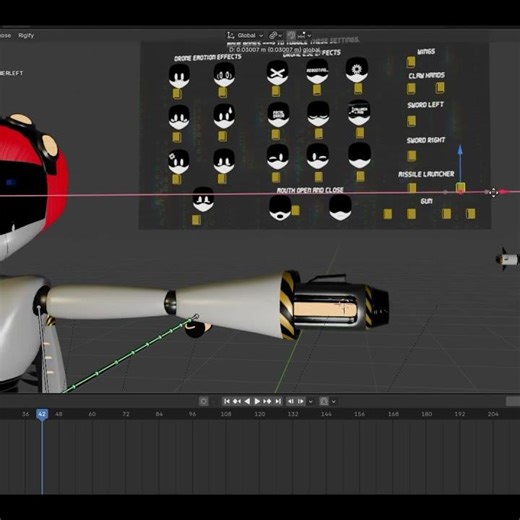
Task: Select the missile object on the right
Action: (508, 259)
